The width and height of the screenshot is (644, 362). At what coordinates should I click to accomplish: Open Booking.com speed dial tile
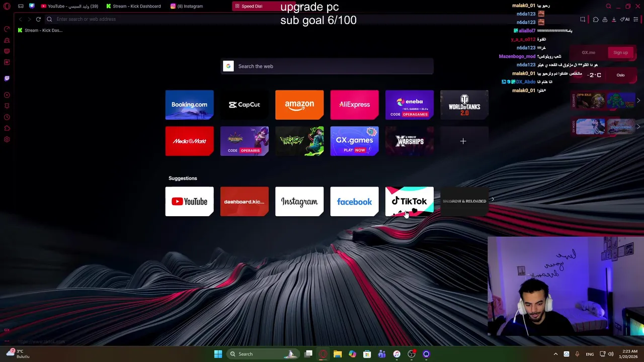click(189, 105)
